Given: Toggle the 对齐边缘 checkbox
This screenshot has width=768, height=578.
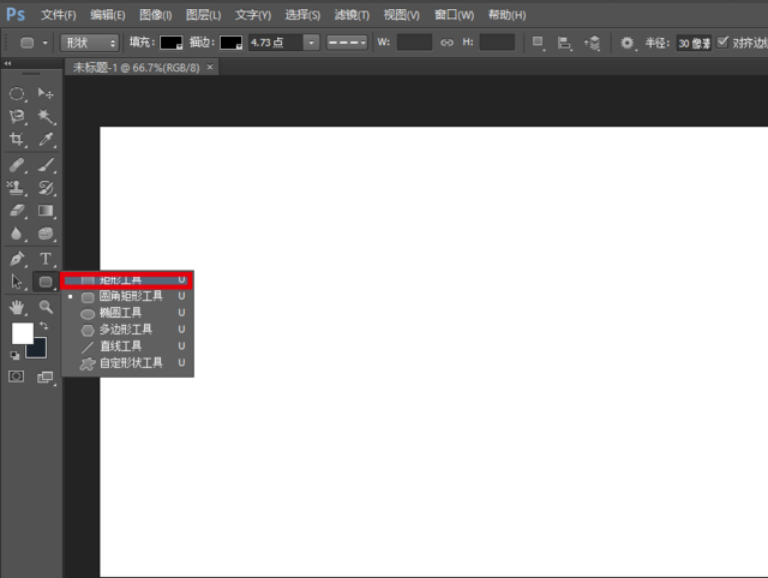Looking at the screenshot, I should coord(723,43).
